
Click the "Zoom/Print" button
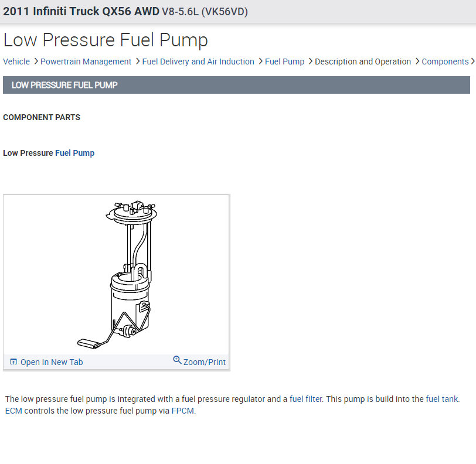[204, 361]
